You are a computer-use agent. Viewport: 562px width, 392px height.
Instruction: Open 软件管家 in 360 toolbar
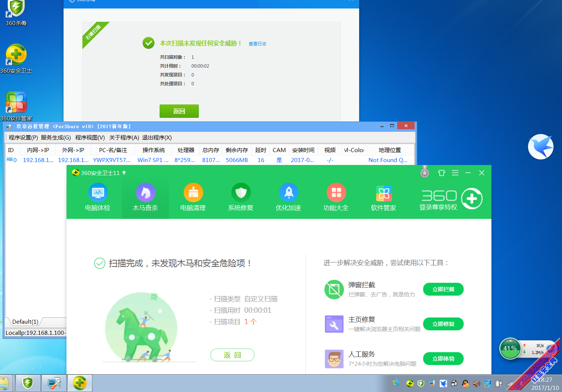(384, 197)
